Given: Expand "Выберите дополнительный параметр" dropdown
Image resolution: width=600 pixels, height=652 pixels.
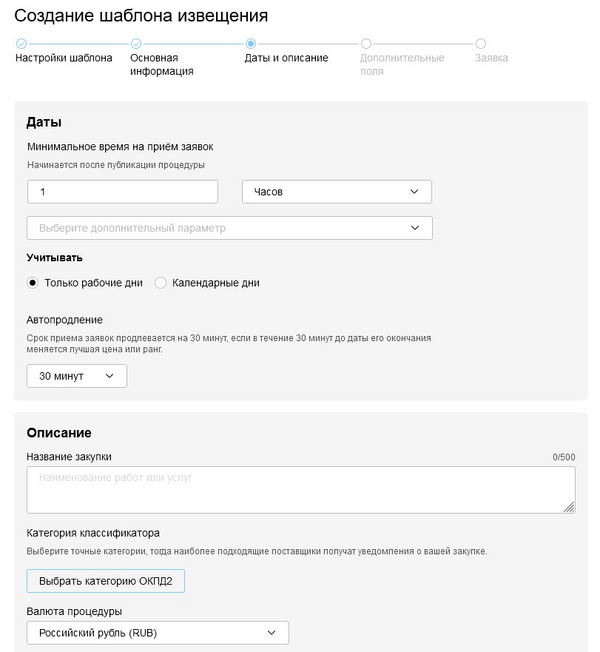Looking at the screenshot, I should tap(229, 228).
